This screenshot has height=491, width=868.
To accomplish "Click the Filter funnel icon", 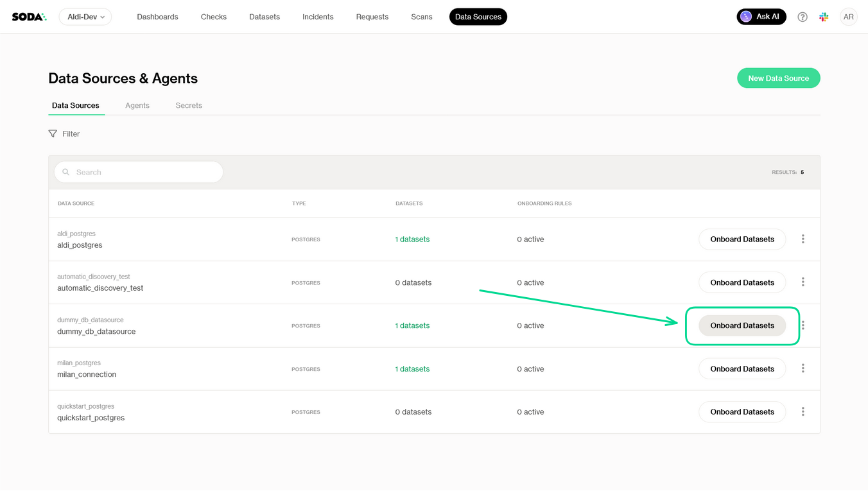I will click(53, 134).
